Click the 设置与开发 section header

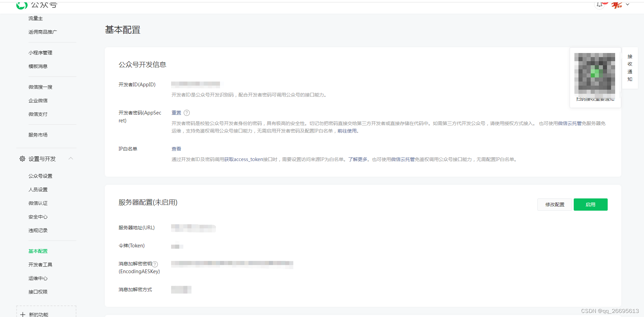(46, 159)
